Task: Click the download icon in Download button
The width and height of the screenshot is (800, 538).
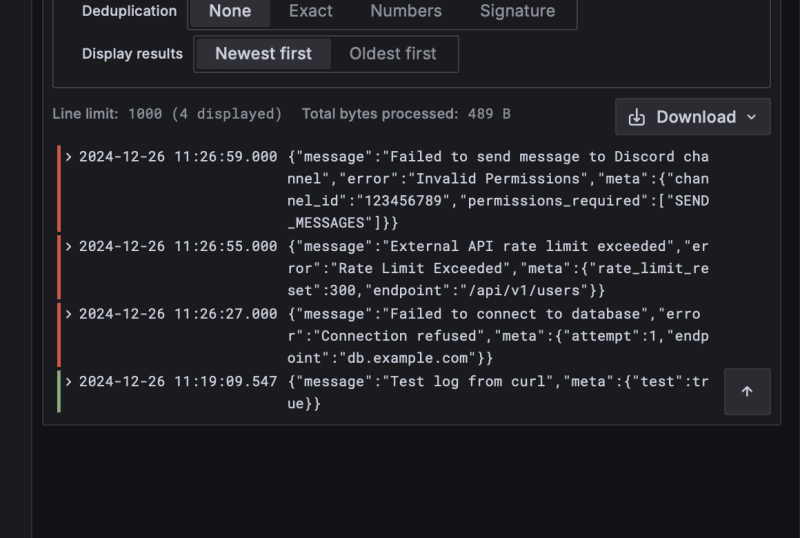Action: (636, 117)
